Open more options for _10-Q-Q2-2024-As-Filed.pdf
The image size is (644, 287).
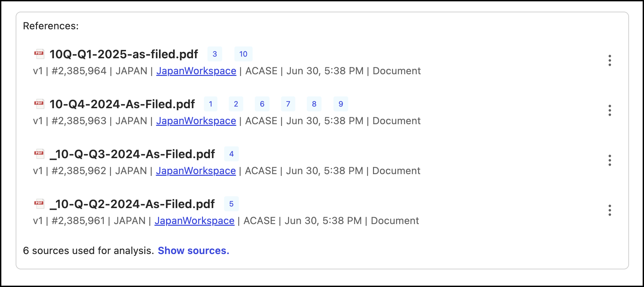coord(609,210)
